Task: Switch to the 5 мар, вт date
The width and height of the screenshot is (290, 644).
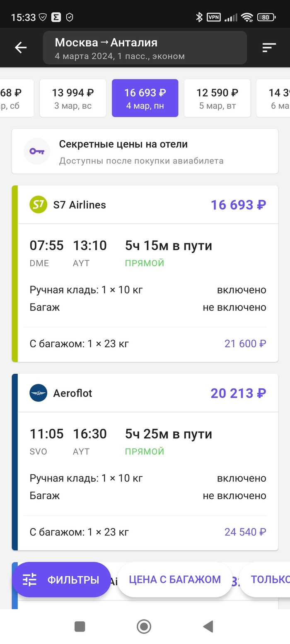Action: click(217, 98)
